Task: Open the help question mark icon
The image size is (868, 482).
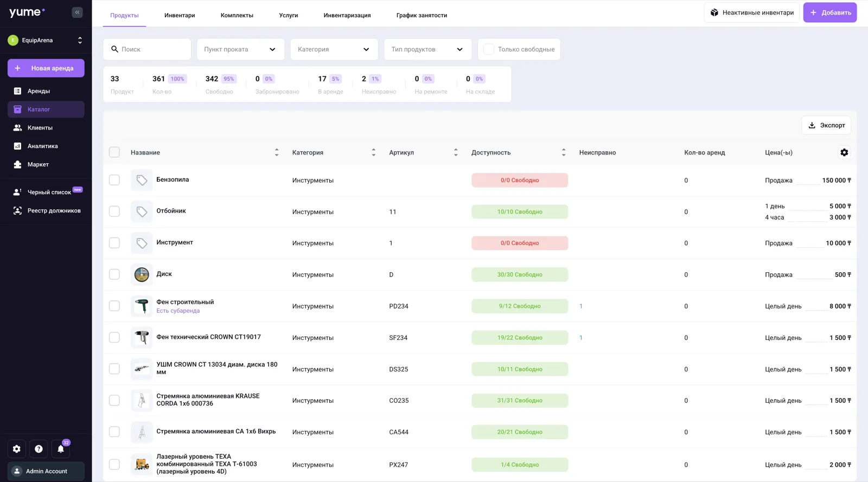Action: pos(39,449)
